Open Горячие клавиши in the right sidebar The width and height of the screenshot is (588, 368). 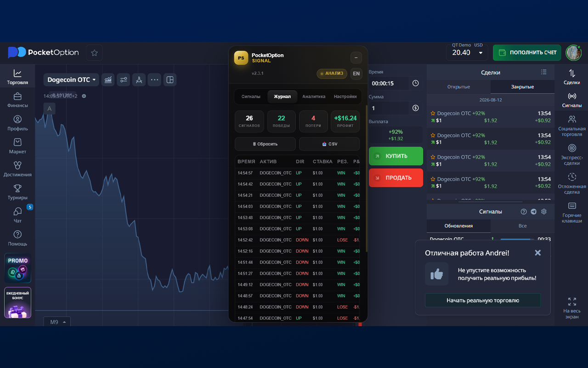tap(572, 212)
